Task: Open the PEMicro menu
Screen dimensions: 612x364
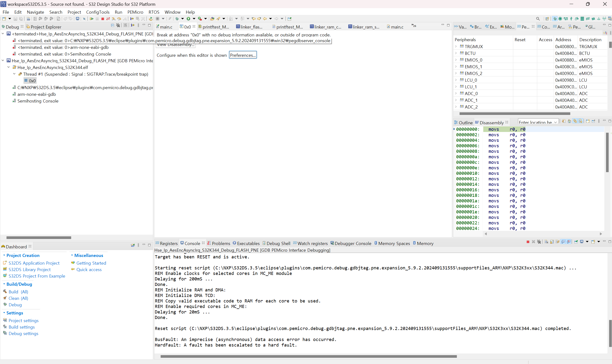Action: (135, 12)
